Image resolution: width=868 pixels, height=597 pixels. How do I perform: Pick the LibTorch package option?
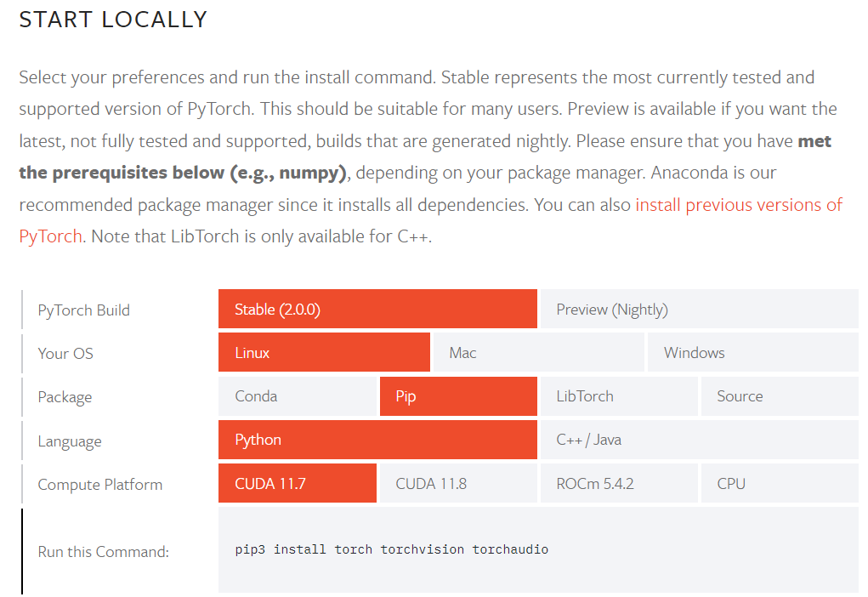(618, 396)
